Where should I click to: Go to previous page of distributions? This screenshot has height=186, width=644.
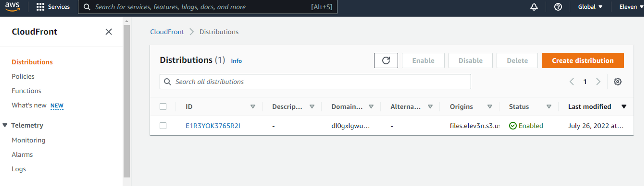(x=572, y=81)
